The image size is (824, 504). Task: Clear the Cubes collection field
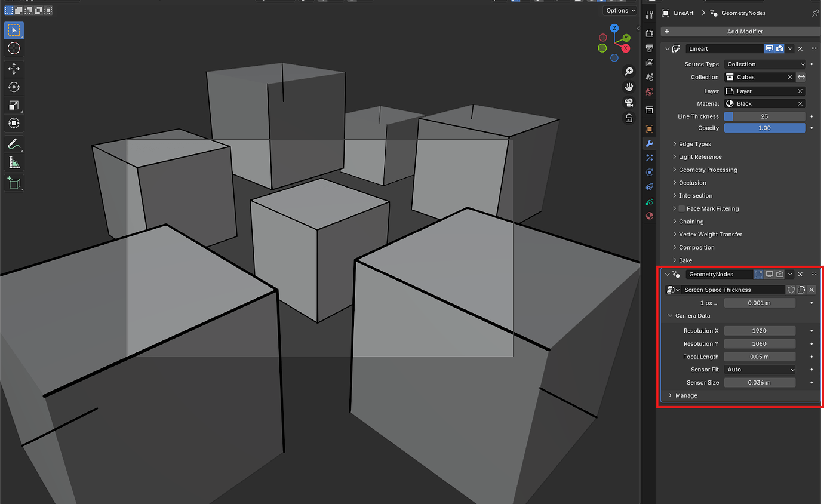(x=789, y=77)
